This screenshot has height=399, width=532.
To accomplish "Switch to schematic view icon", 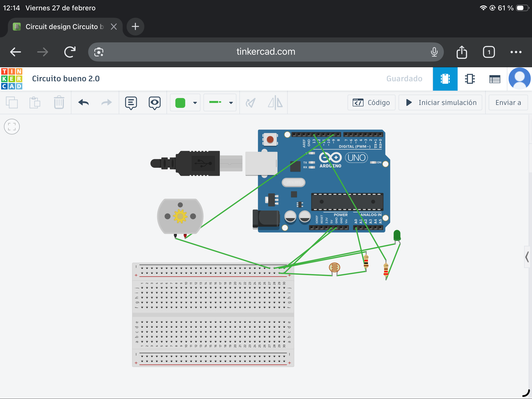I will 470,79.
